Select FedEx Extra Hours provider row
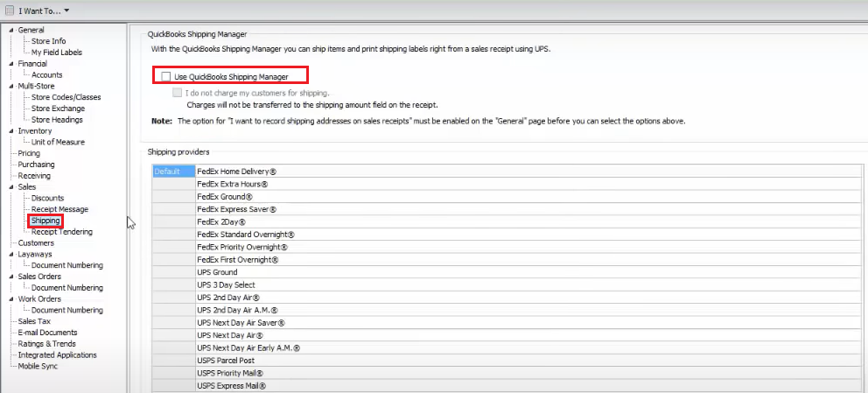This screenshot has height=393, width=868. pos(528,184)
